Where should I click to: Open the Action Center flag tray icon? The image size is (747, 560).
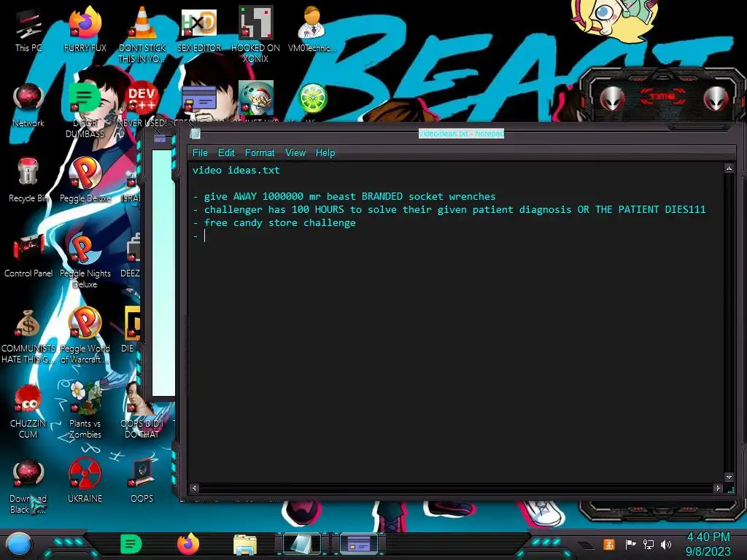click(630, 544)
